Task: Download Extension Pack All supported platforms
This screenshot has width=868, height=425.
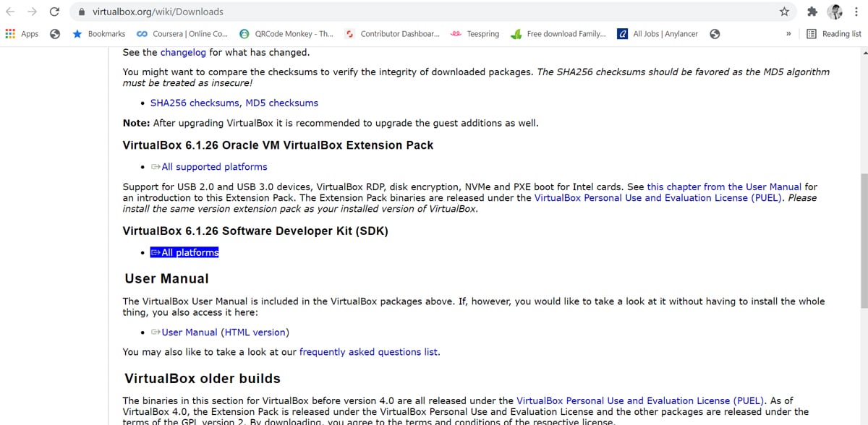Action: click(209, 167)
